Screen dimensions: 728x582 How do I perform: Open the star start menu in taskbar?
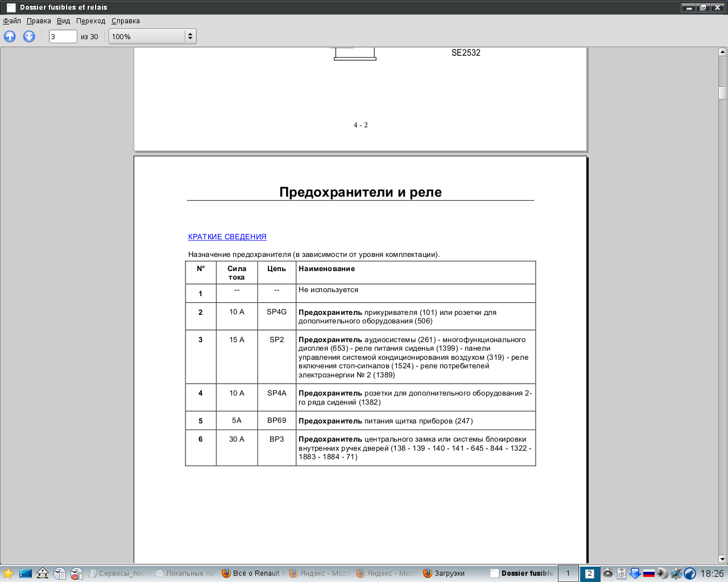(x=8, y=573)
